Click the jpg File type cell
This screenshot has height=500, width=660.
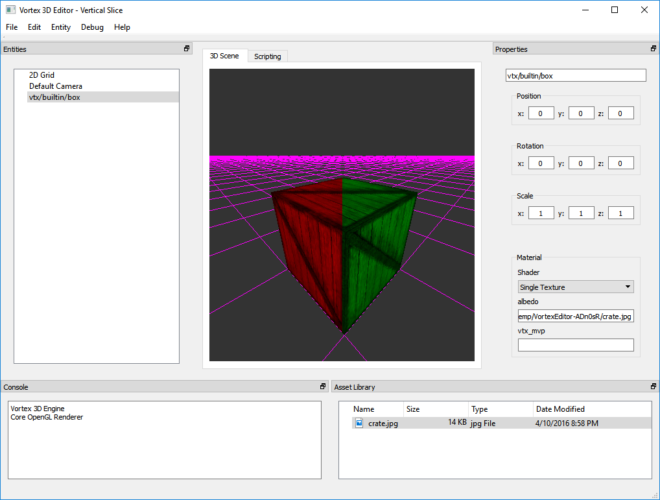(x=483, y=423)
